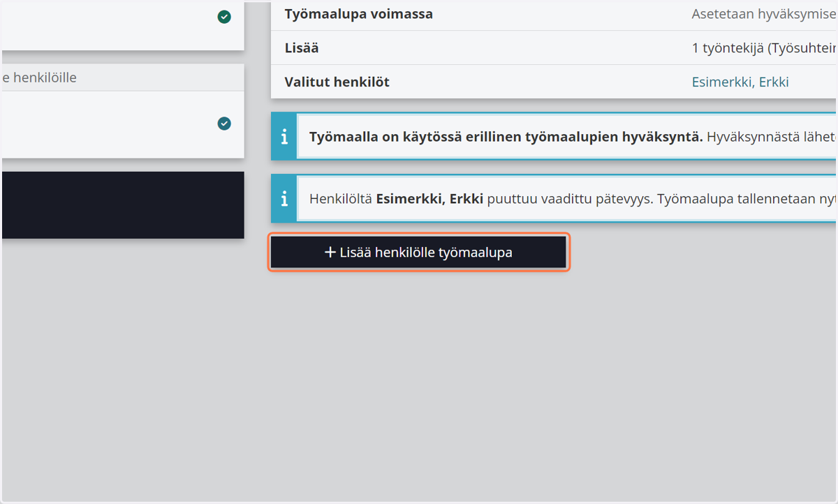Click info icon beside Työmaalla on käytössä notice
The width and height of the screenshot is (838, 504).
pos(284,137)
